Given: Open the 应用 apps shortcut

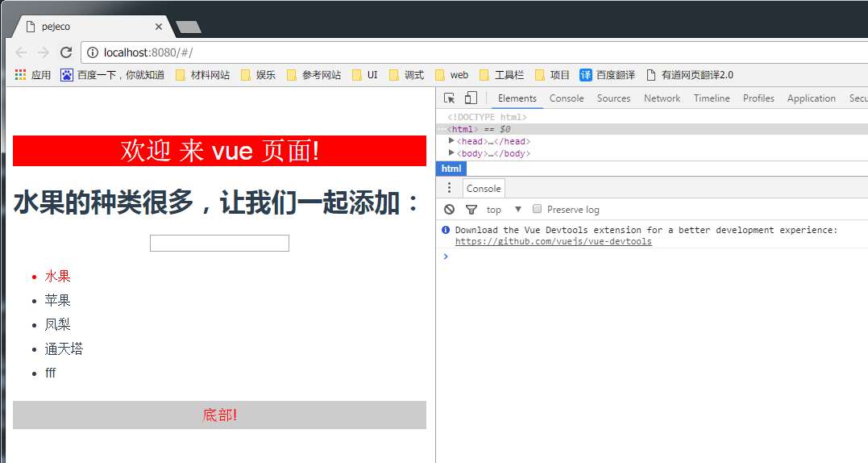Looking at the screenshot, I should [x=33, y=75].
